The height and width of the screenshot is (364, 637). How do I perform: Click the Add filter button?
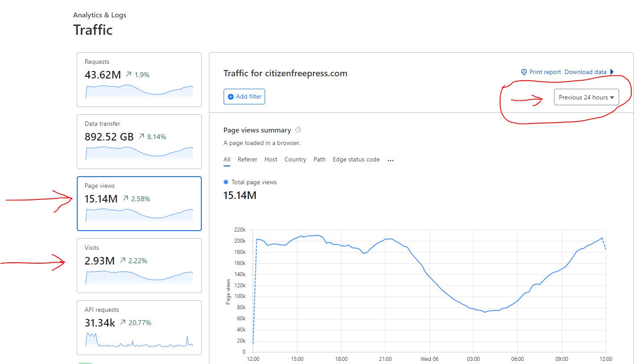(244, 97)
